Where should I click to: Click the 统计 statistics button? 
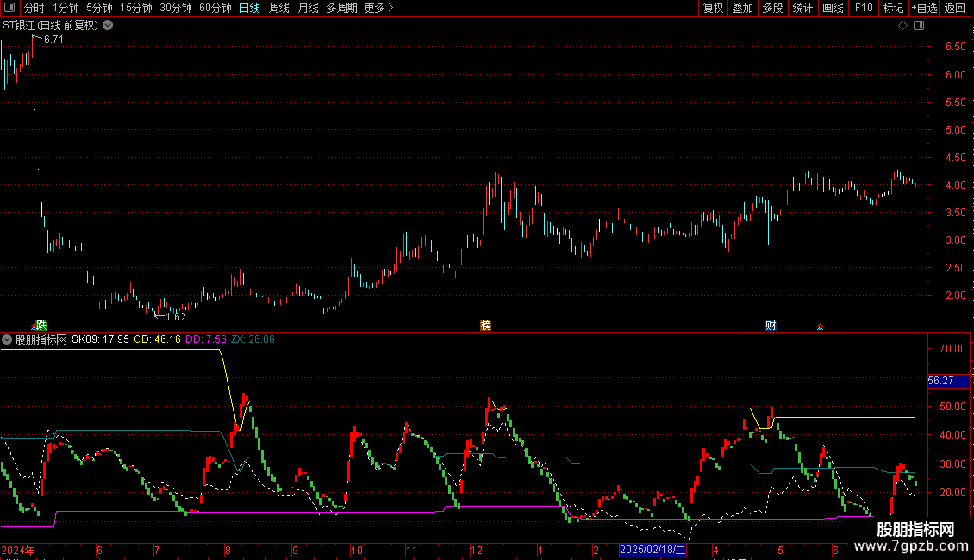pyautogui.click(x=802, y=8)
